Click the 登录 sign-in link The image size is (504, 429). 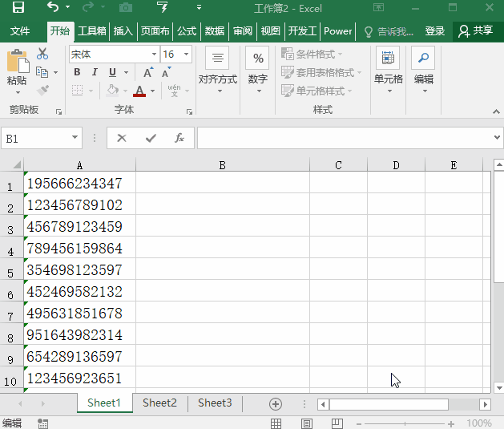[x=435, y=31]
